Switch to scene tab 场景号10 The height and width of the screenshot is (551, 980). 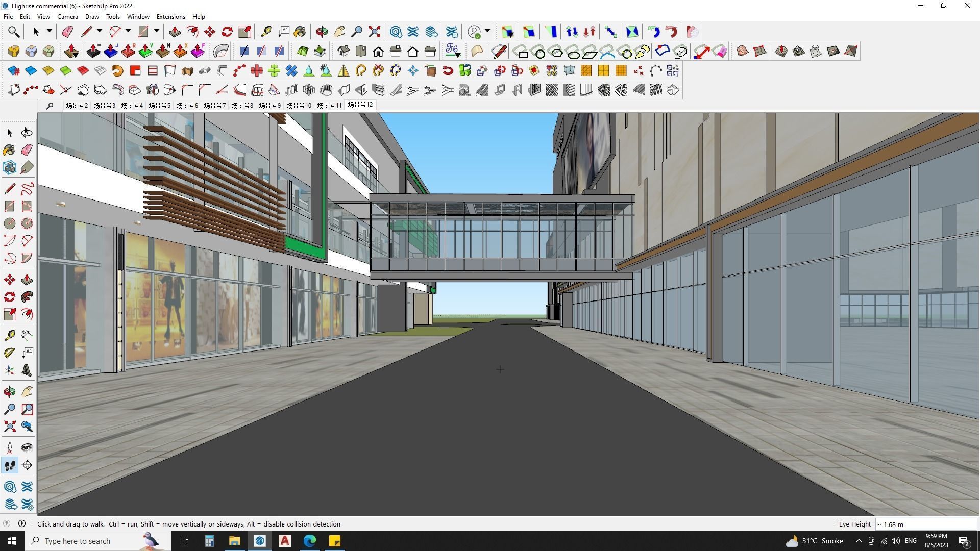pos(299,105)
